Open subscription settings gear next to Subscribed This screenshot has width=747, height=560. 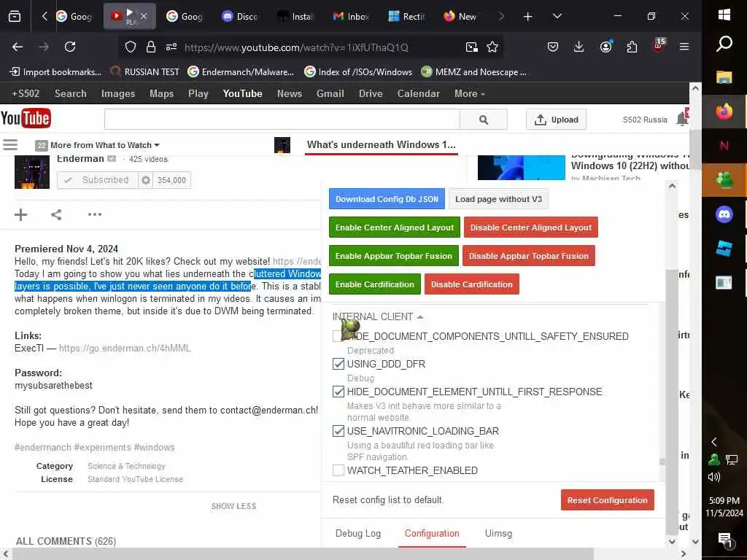[x=146, y=180]
